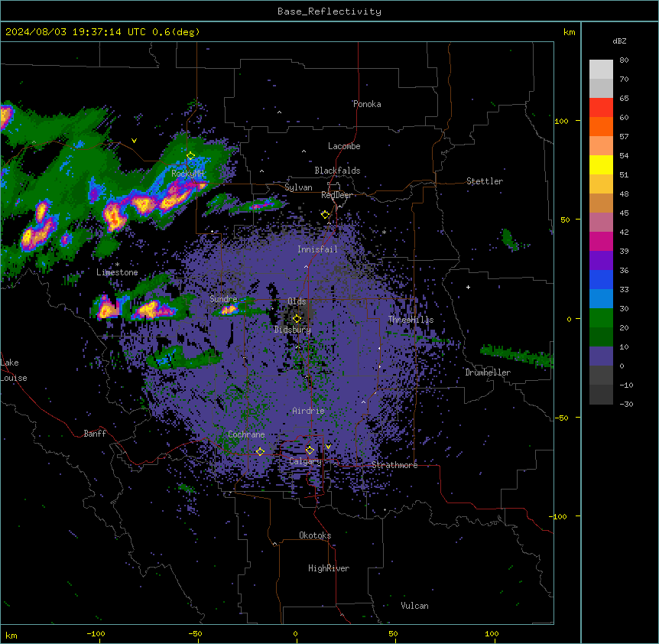659x644 pixels.
Task: Click the Airdrie city label
Action: pyautogui.click(x=309, y=411)
